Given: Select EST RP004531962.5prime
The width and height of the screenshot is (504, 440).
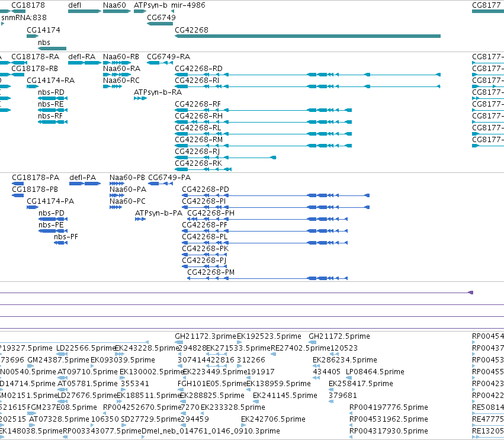Looking at the screenshot, I should [389, 419].
